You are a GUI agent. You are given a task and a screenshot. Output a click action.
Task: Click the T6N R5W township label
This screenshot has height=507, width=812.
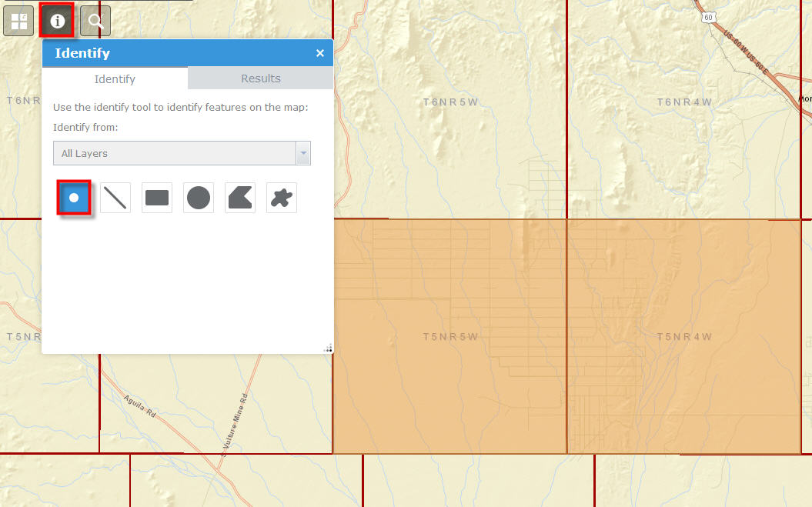click(450, 102)
